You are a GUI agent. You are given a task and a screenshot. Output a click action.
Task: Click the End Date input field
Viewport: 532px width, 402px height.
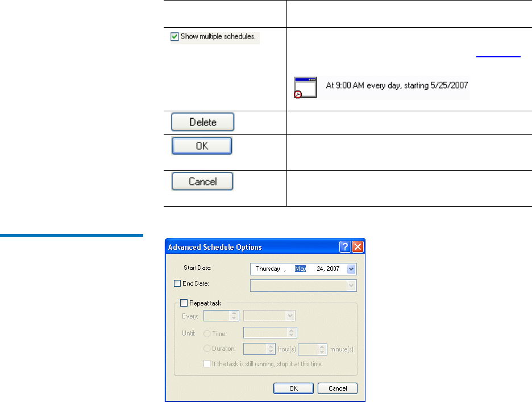click(304, 286)
